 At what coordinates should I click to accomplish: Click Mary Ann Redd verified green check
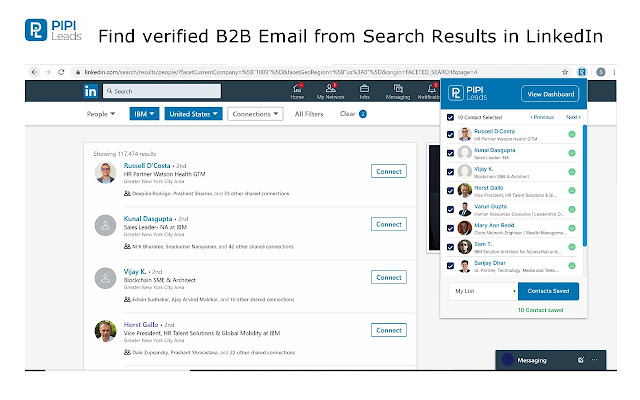pyautogui.click(x=572, y=228)
